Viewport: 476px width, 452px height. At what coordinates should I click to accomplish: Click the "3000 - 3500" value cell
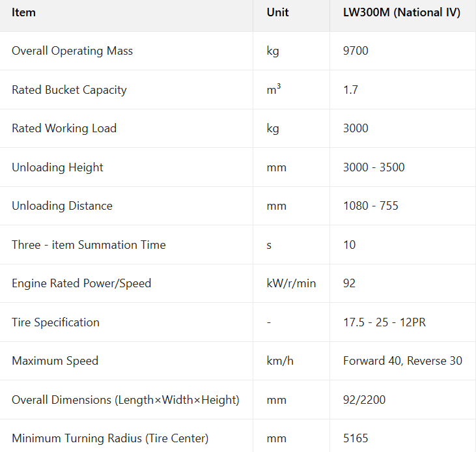point(374,167)
